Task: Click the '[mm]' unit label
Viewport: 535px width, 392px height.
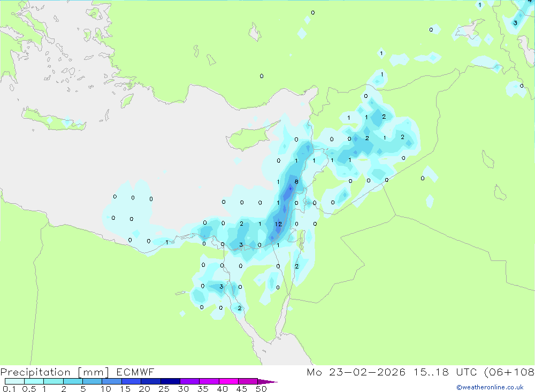Action: coord(94,372)
